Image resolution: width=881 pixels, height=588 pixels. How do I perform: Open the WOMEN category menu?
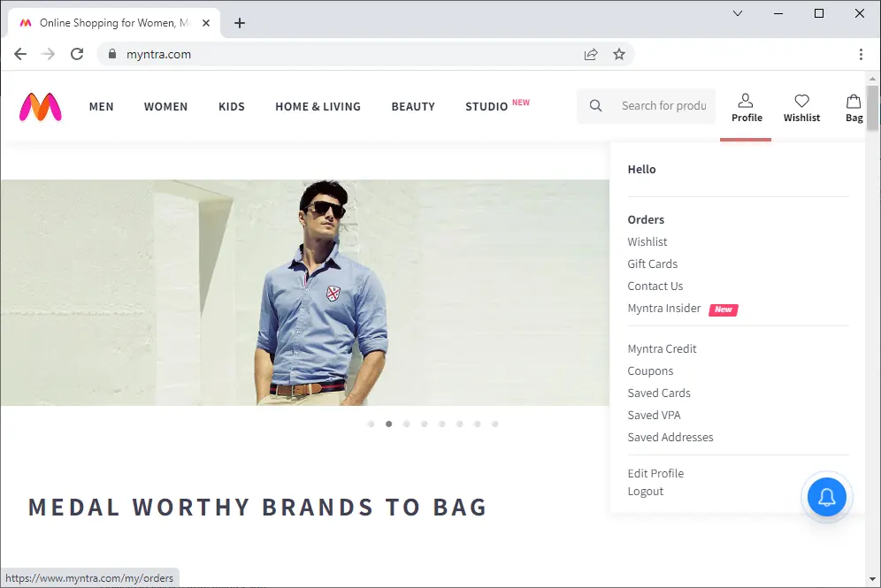click(x=165, y=107)
